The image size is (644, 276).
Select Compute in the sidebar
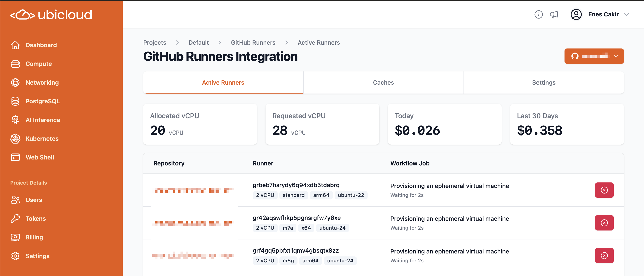coord(39,64)
